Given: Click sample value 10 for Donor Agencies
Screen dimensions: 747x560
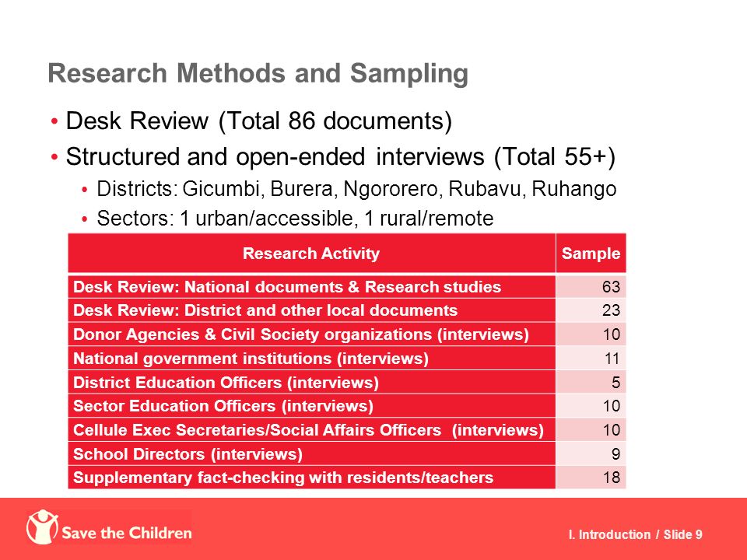Looking at the screenshot, I should tap(612, 334).
